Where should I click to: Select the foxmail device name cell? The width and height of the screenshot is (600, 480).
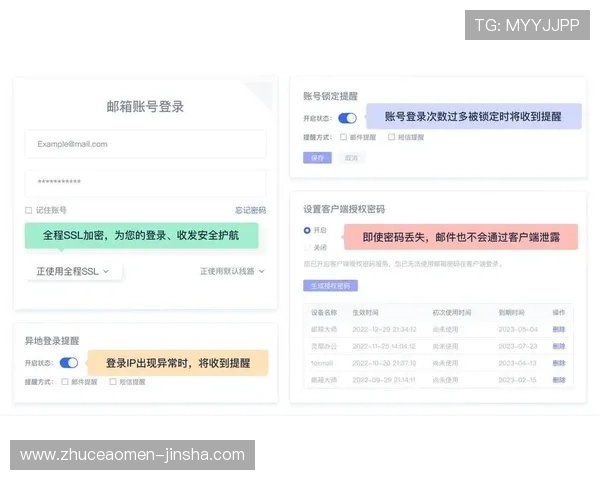[x=322, y=363]
